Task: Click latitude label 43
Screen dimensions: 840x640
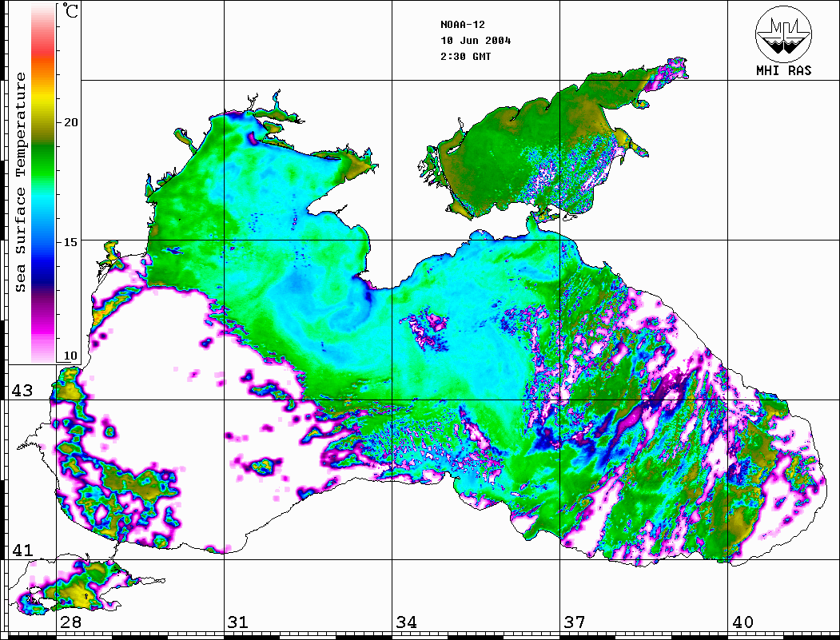Action: [x=22, y=391]
